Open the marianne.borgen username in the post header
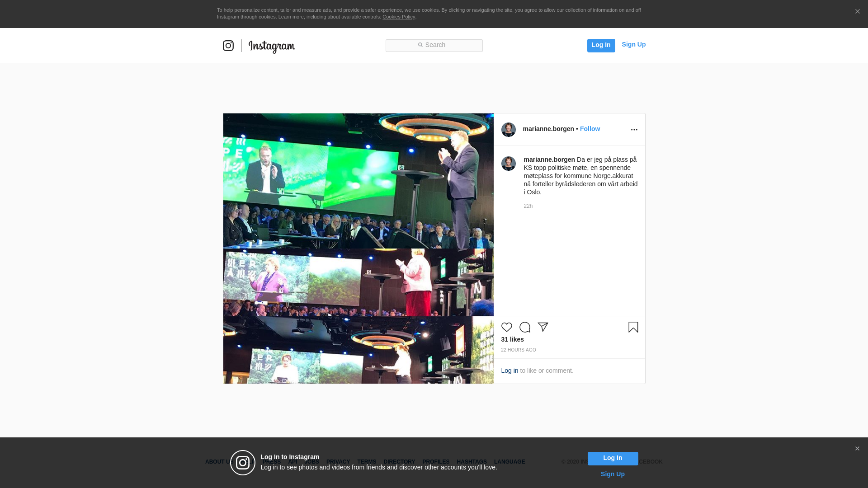 tap(548, 129)
